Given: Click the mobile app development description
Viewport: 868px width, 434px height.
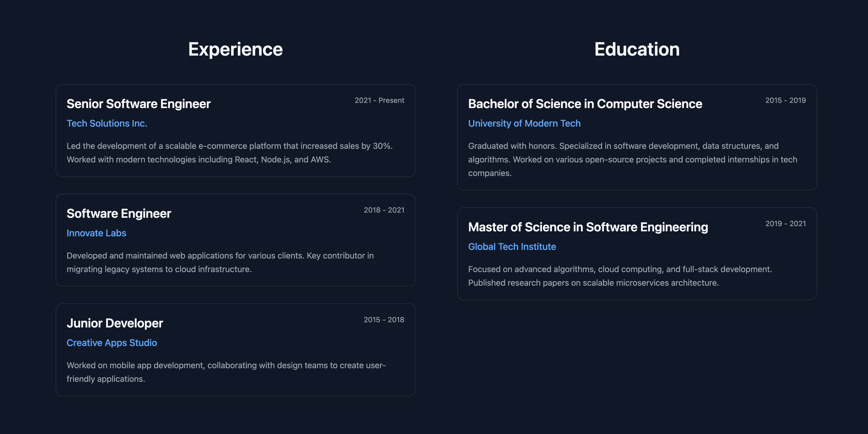Looking at the screenshot, I should 226,372.
